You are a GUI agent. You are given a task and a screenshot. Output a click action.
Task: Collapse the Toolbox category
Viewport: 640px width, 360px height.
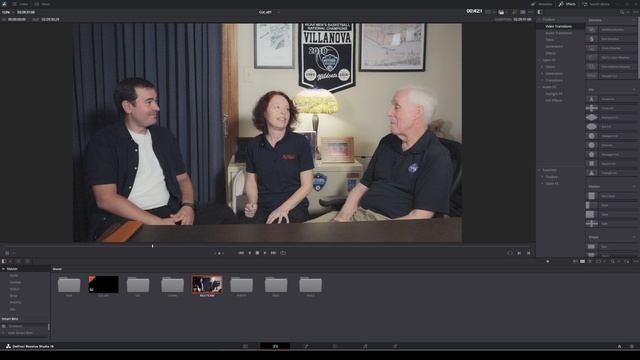pyautogui.click(x=539, y=20)
